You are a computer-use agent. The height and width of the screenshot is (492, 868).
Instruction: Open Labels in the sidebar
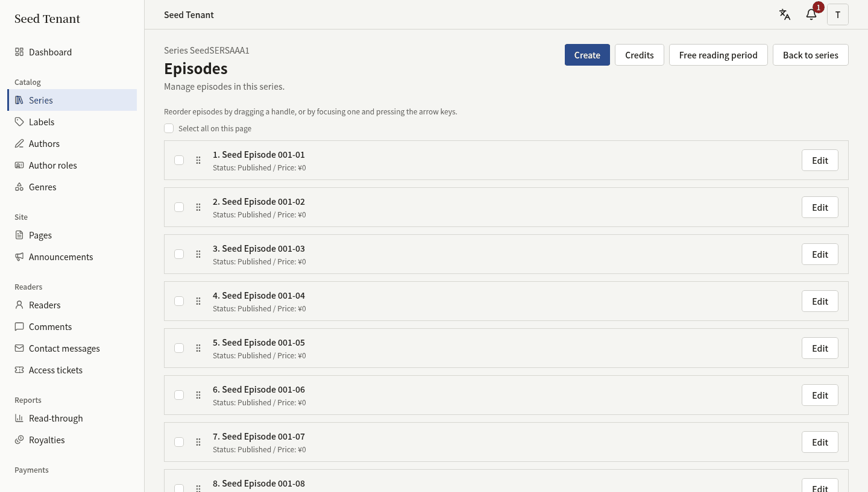(x=72, y=122)
